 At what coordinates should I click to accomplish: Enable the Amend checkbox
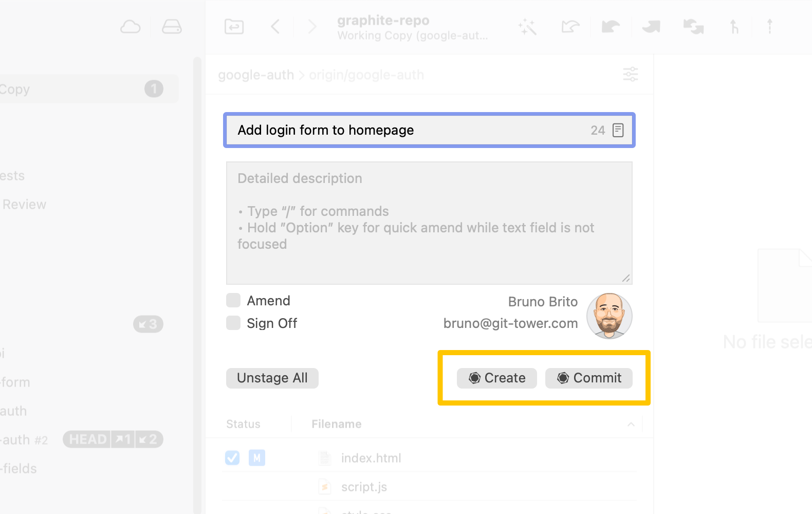[x=233, y=301]
